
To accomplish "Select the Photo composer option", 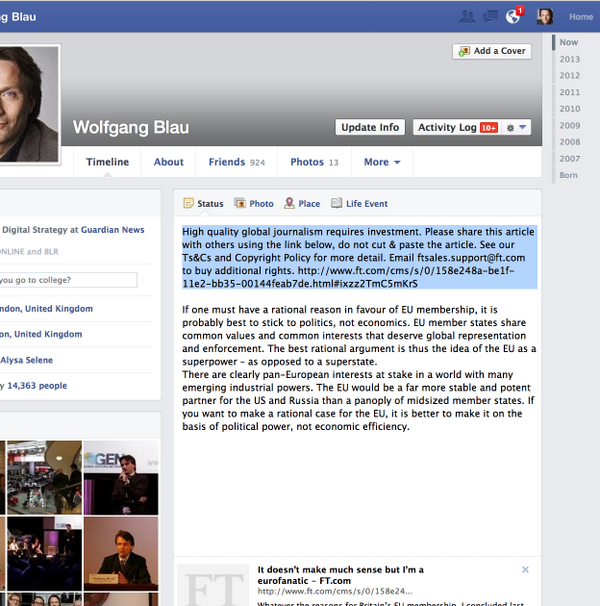I will pyautogui.click(x=254, y=203).
